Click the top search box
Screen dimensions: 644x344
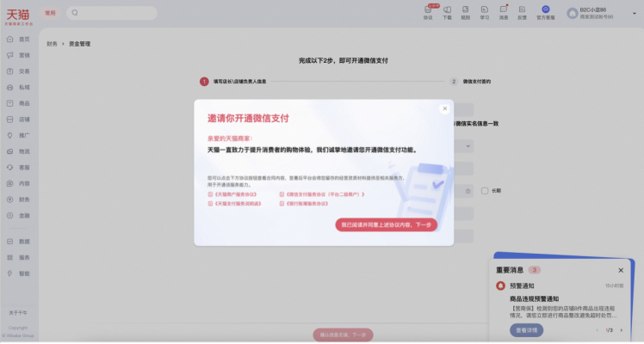coord(112,13)
